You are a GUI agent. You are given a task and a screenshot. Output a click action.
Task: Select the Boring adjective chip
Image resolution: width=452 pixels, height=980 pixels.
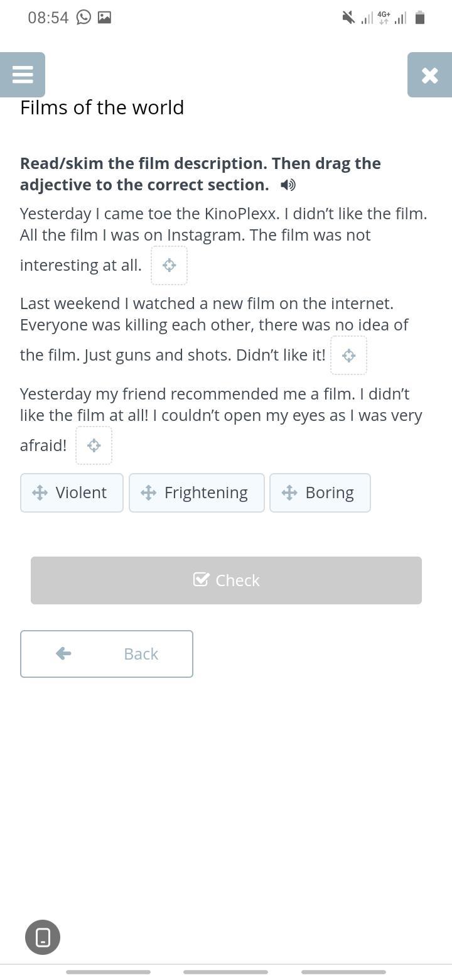[x=320, y=493]
